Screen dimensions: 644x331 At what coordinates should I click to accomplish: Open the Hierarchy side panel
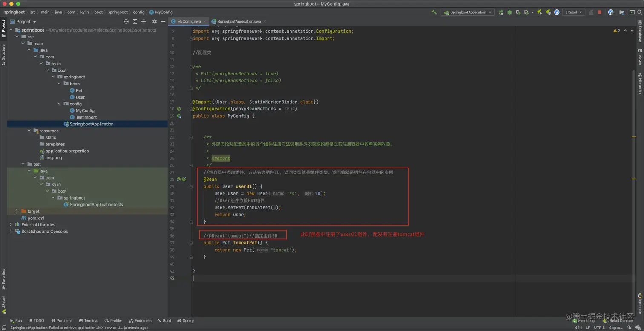[x=640, y=84]
